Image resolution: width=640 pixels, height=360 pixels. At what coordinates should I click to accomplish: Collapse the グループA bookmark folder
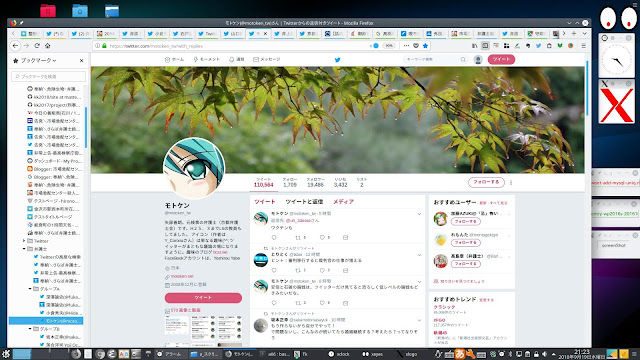[x=30, y=289]
